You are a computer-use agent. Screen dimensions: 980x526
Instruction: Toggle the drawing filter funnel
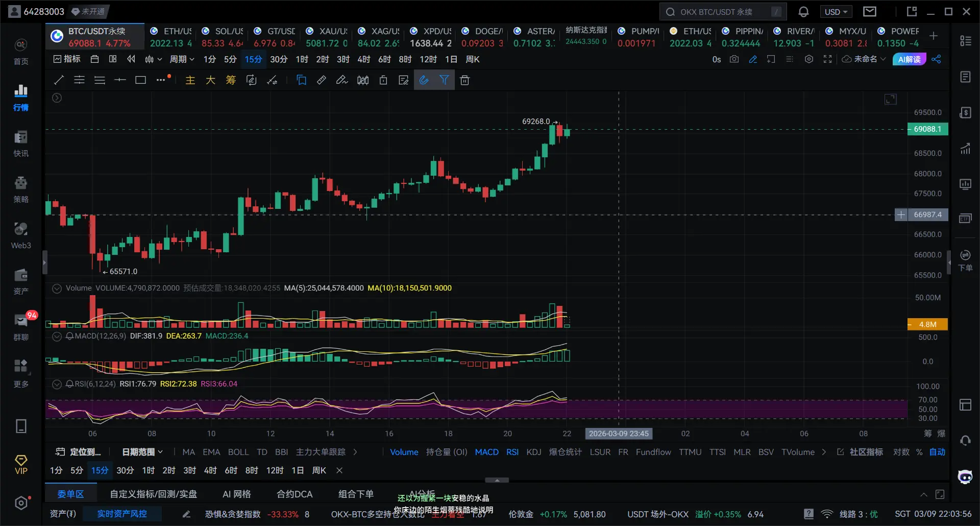click(x=444, y=80)
